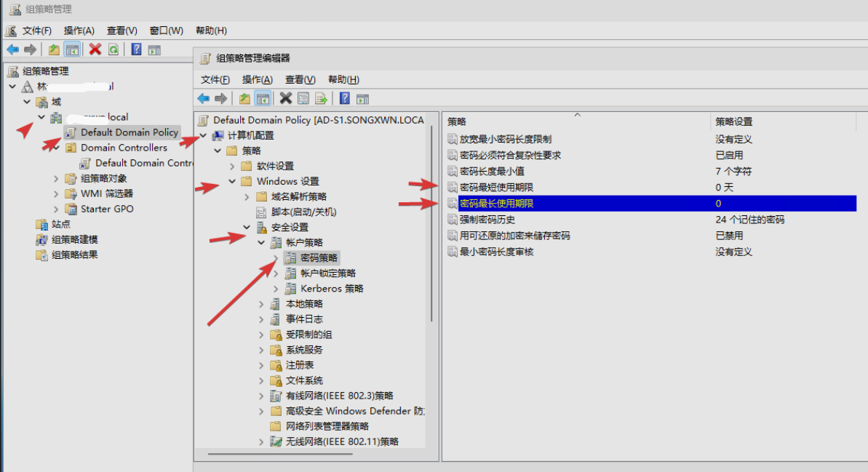The width and height of the screenshot is (868, 472).
Task: Open 文件(F) menu in Group Policy Management
Action: point(36,31)
